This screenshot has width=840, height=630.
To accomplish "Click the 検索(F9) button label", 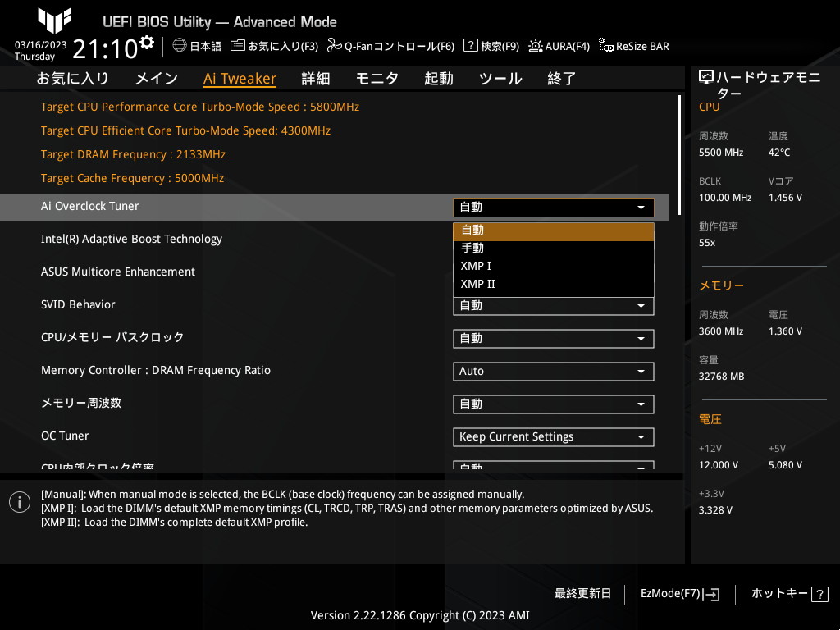I will pos(500,46).
